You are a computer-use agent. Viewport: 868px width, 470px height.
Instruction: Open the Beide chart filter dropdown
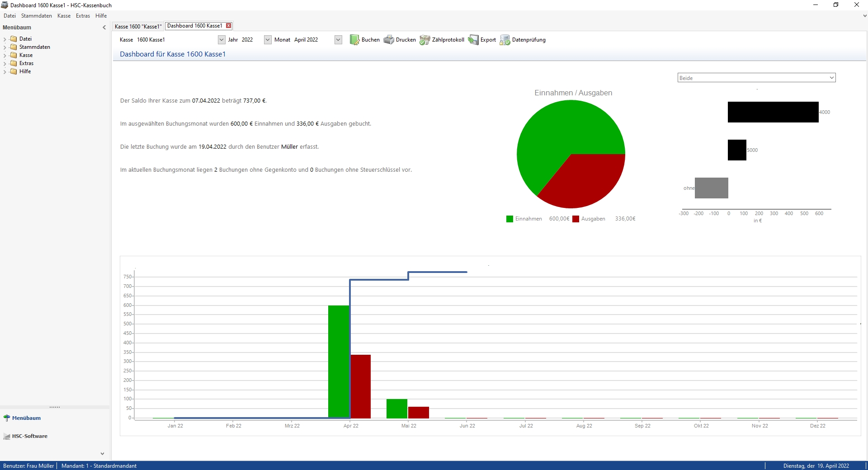[x=756, y=78]
